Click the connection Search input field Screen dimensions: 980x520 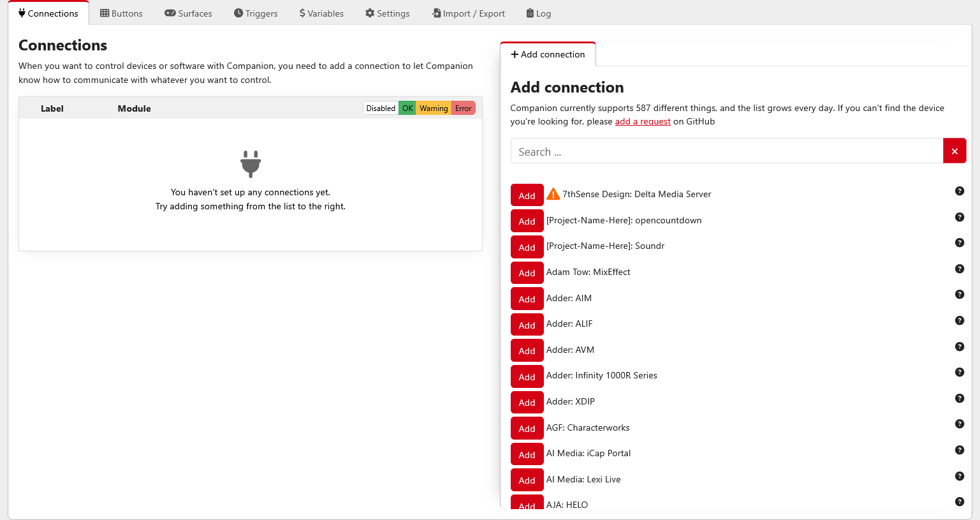(727, 151)
